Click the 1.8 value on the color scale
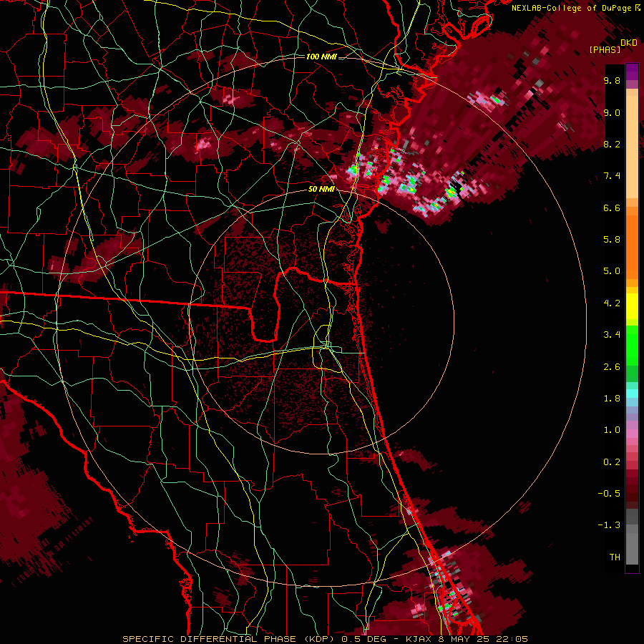644x644 pixels. (612, 399)
